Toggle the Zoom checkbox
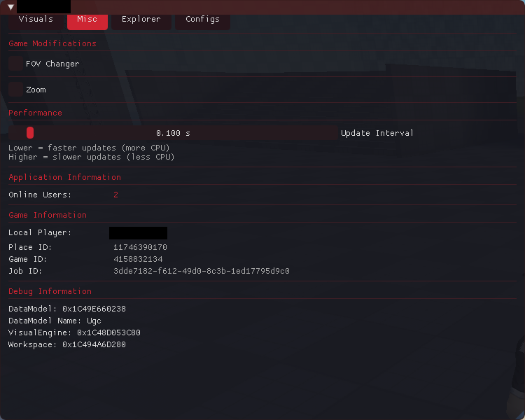Image resolution: width=525 pixels, height=420 pixels. [x=15, y=90]
